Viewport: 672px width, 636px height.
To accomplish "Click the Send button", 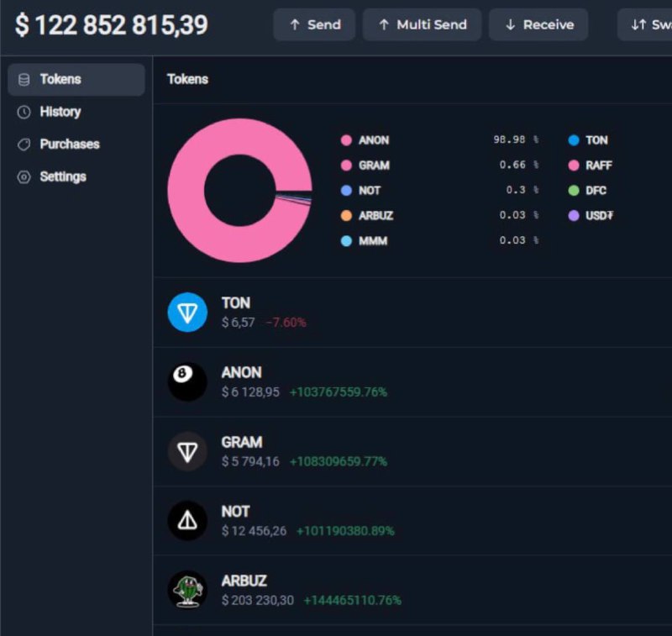I will [x=314, y=25].
